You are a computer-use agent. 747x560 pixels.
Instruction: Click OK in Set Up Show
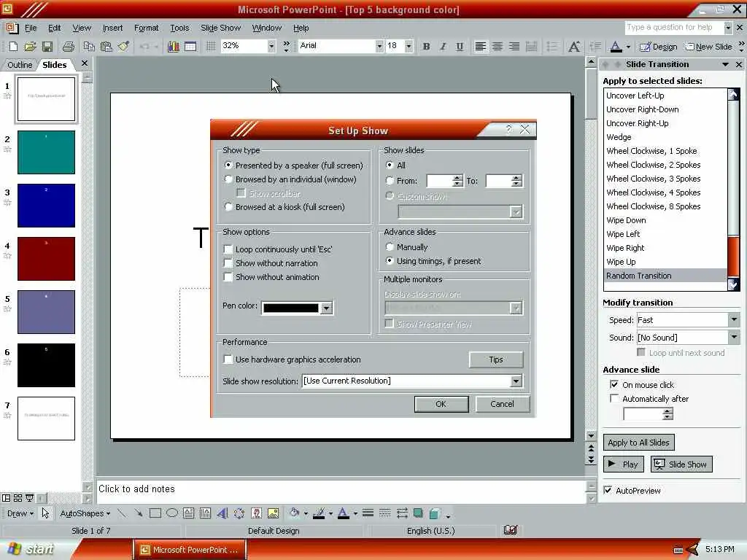(x=441, y=404)
